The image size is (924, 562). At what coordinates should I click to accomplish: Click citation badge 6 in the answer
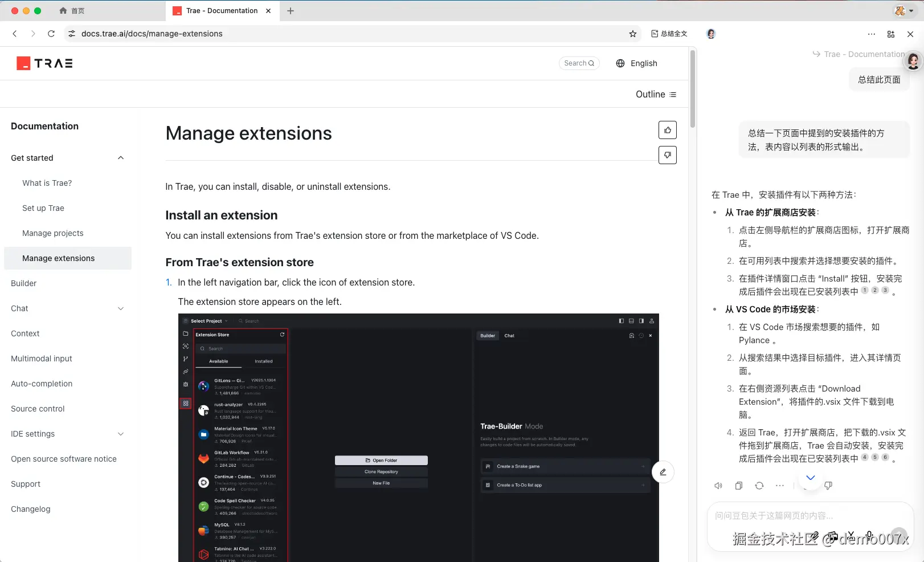pyautogui.click(x=885, y=457)
